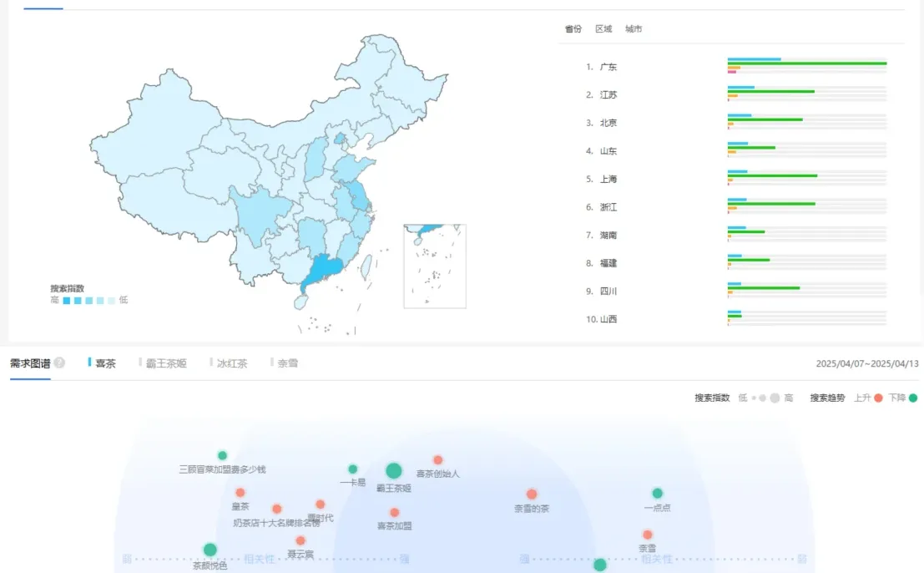
Task: Click the blue bar for 江苏
Action: coord(740,87)
